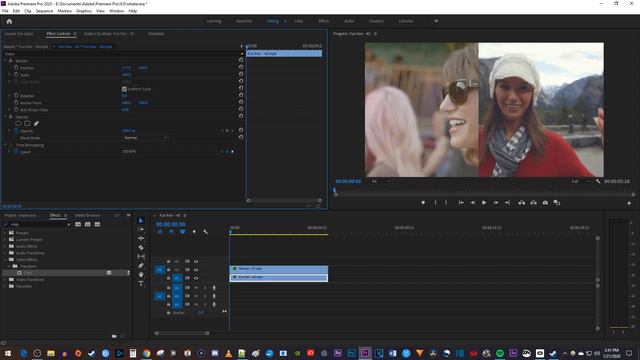Screen dimensions: 640x360
Task: Export frame with the camera icon
Action: click(x=545, y=202)
